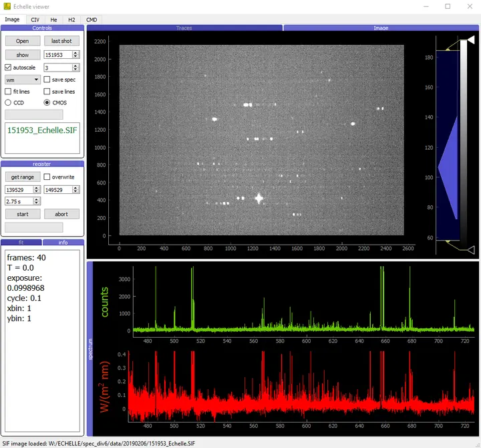Open the CIV tab
This screenshot has width=481, height=448.
[x=35, y=19]
